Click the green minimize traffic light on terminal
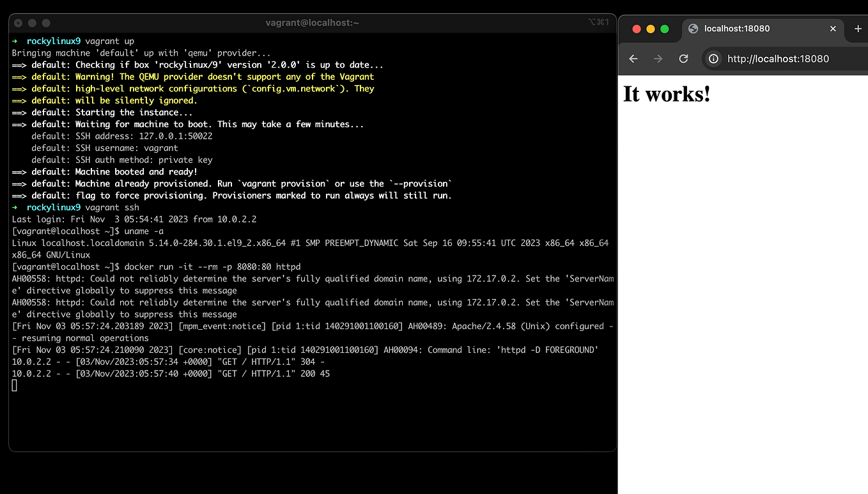868x494 pixels. pyautogui.click(x=46, y=22)
